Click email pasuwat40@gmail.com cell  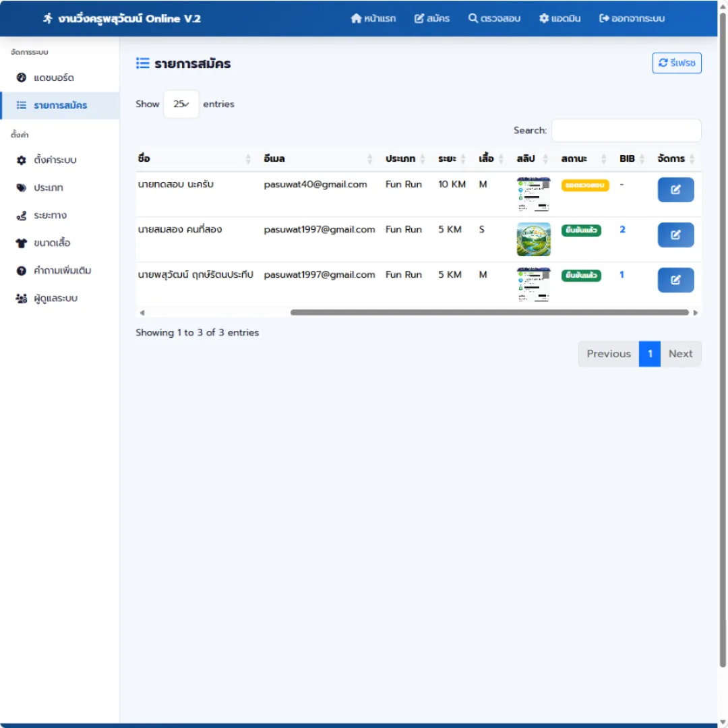[315, 184]
